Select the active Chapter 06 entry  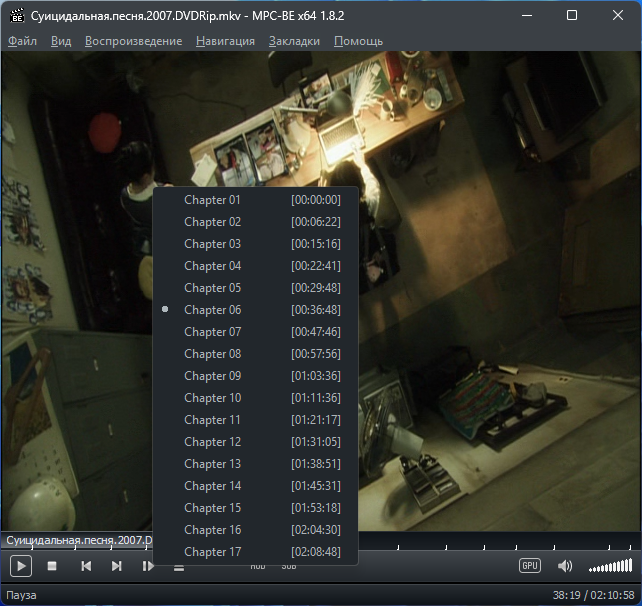click(x=255, y=310)
